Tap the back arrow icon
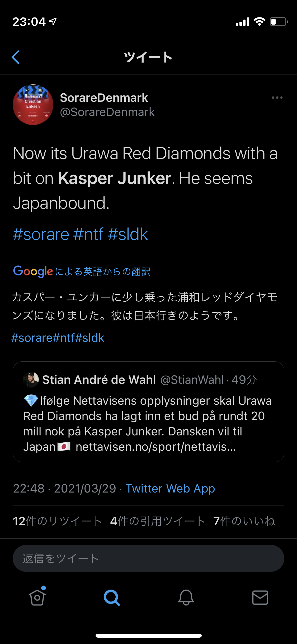297x644 pixels. click(16, 57)
